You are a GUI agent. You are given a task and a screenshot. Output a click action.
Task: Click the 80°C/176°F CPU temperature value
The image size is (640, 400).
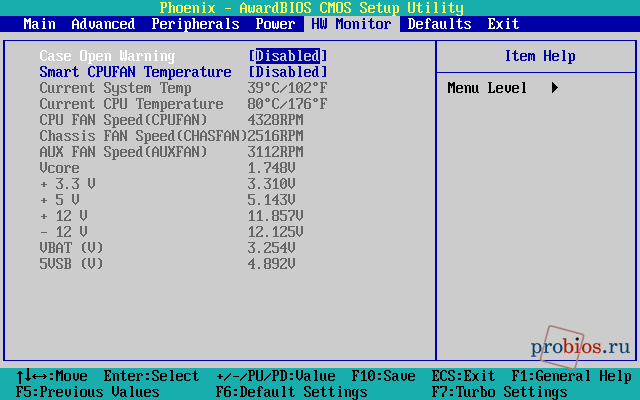288,104
